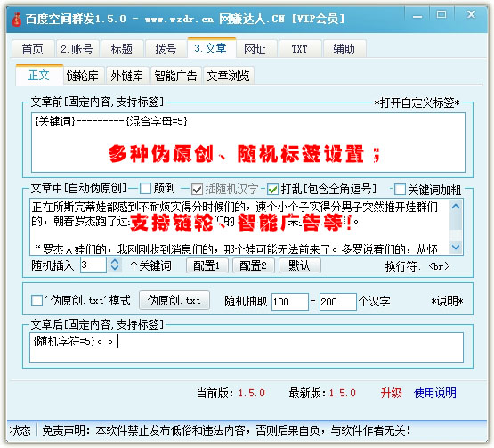
Task: Select the 3.文章 tab
Action: (x=211, y=48)
